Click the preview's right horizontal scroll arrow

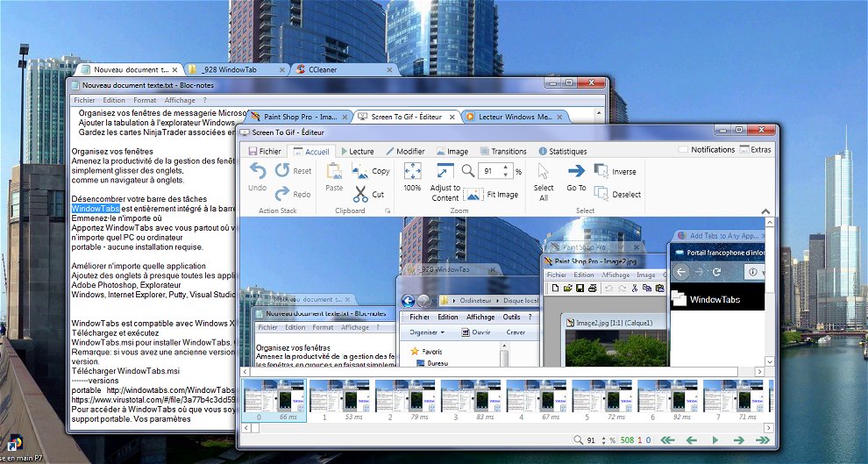(x=759, y=372)
